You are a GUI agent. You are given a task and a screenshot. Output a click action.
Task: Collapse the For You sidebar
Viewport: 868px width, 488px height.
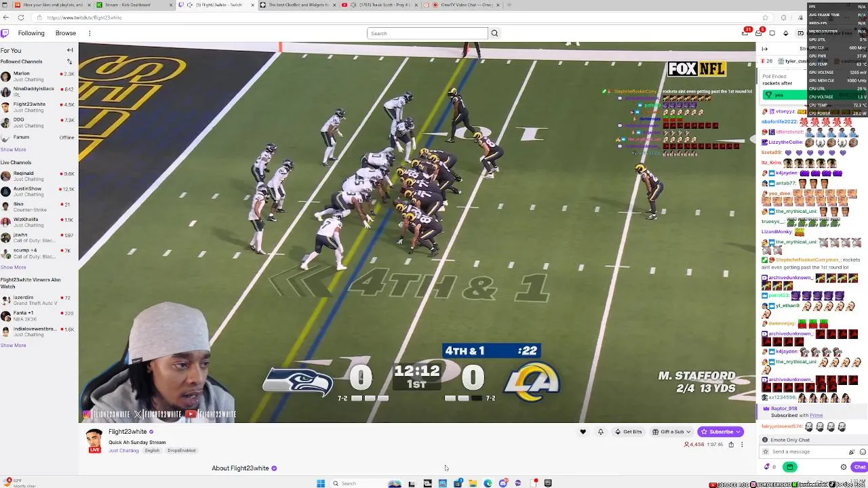(70, 50)
